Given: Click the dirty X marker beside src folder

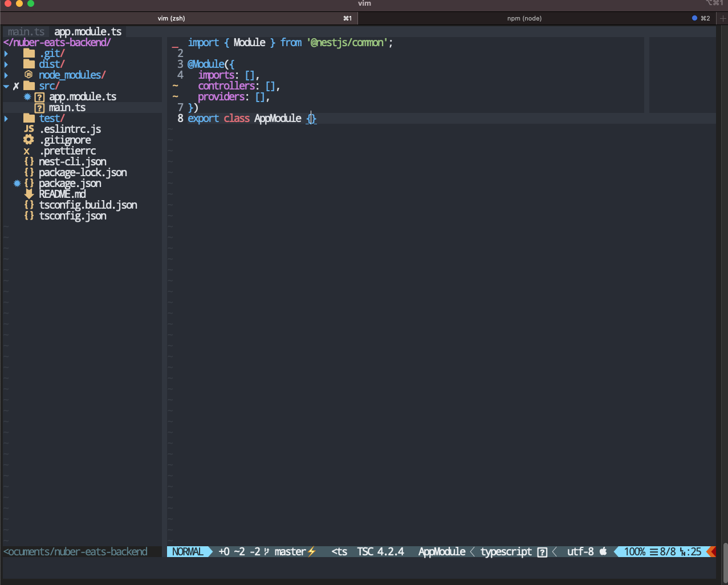Looking at the screenshot, I should pos(16,86).
